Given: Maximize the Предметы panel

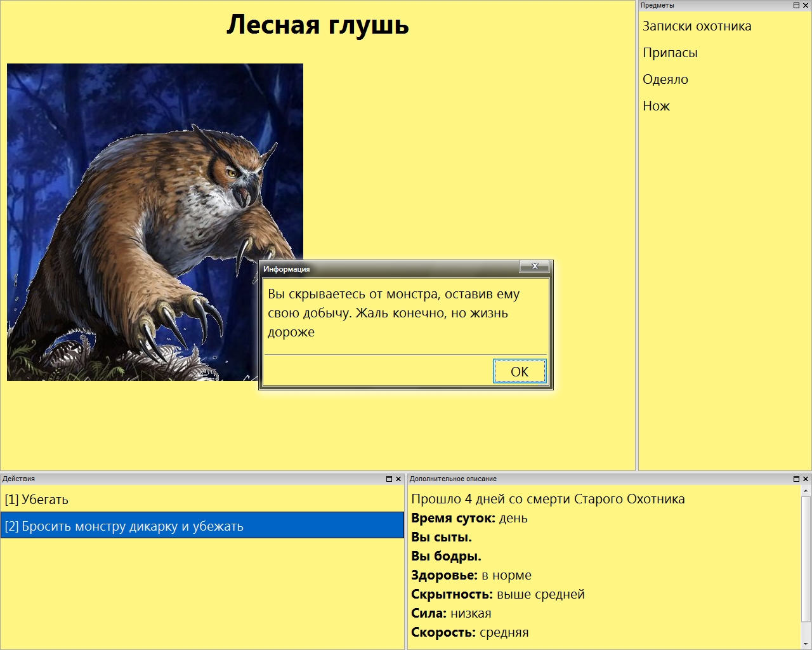Looking at the screenshot, I should [797, 5].
